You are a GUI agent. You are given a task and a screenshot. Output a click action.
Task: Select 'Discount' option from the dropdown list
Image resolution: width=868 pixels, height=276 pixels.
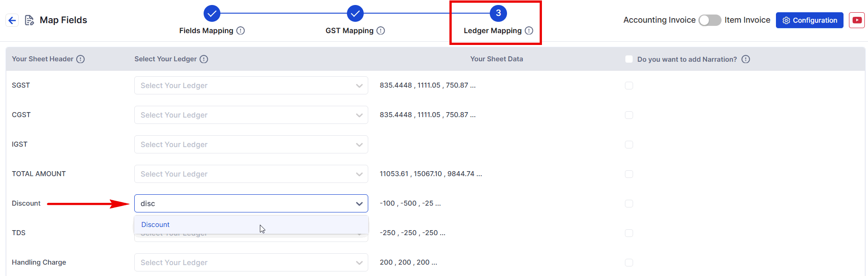click(251, 225)
